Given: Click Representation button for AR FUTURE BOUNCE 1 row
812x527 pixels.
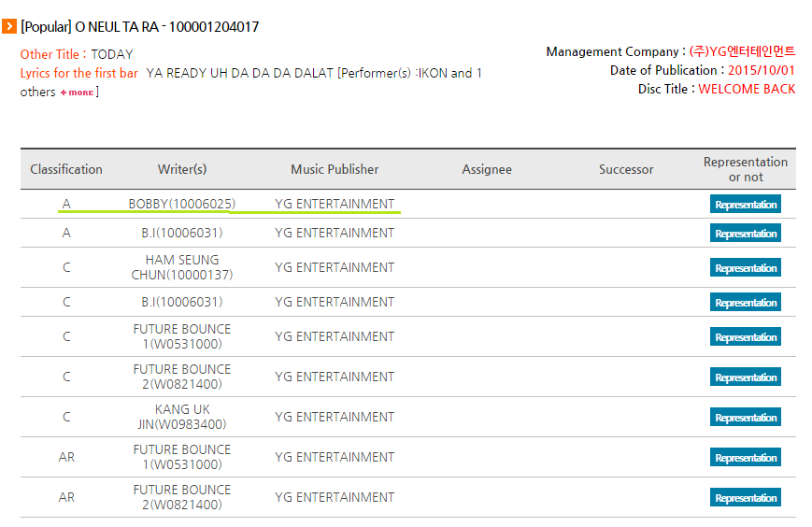Looking at the screenshot, I should [x=746, y=457].
